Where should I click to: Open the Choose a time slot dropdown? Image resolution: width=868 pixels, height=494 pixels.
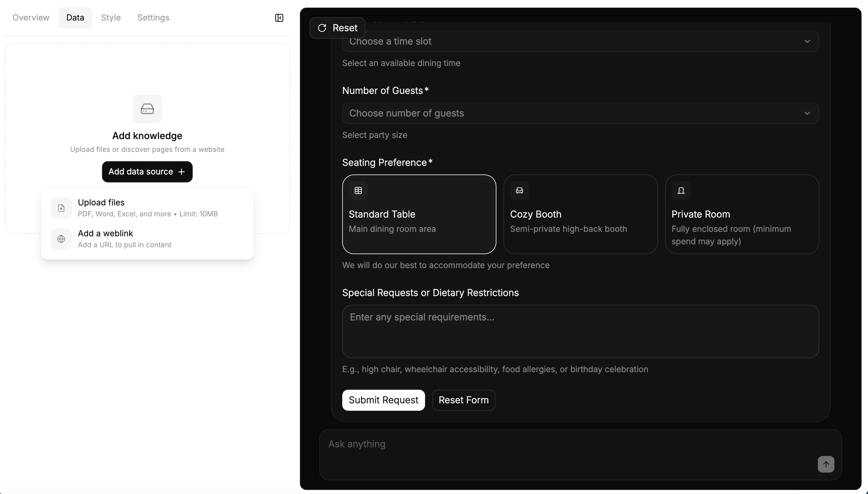point(580,41)
